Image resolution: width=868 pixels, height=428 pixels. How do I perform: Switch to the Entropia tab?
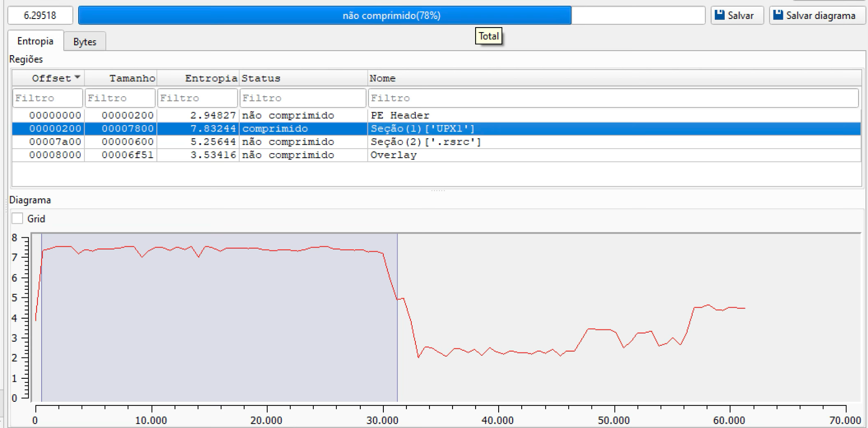(35, 41)
